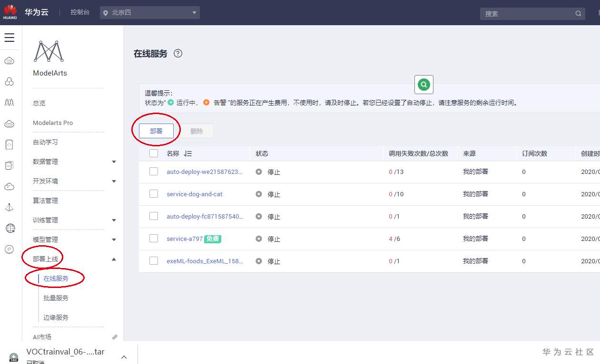Click the IP circle icon in the left strip

pyautogui.click(x=10, y=249)
